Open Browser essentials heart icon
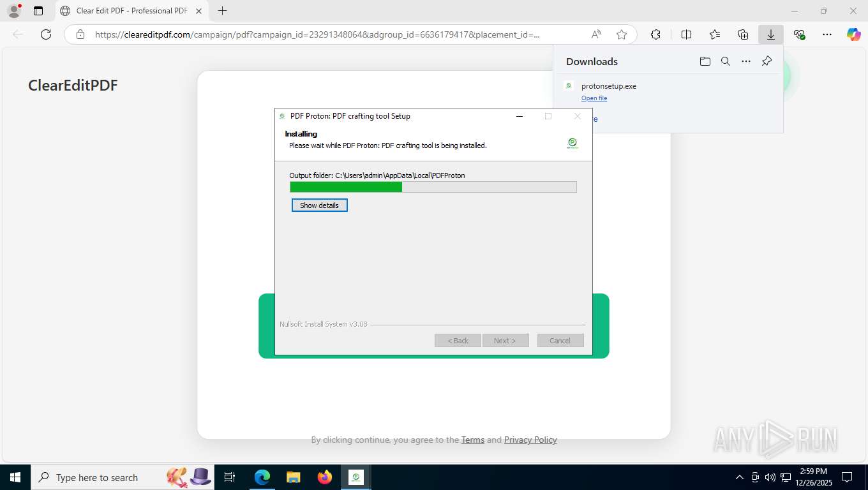The image size is (868, 490). point(799,34)
